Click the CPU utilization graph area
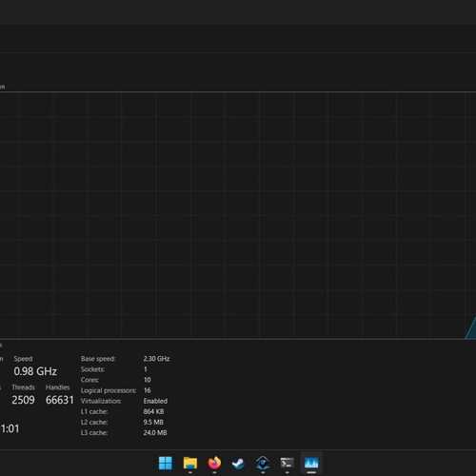This screenshot has width=476, height=476. coord(238,215)
